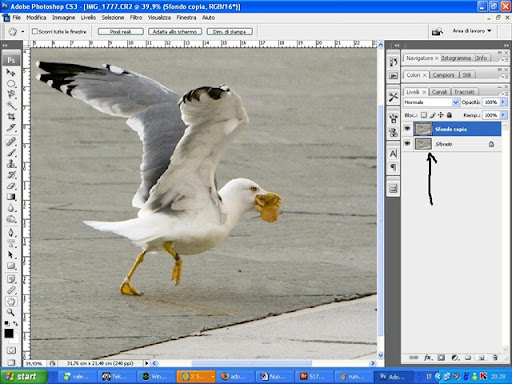The image size is (512, 384).
Task: Hide the Sfondo layer visibility eye
Action: [407, 143]
